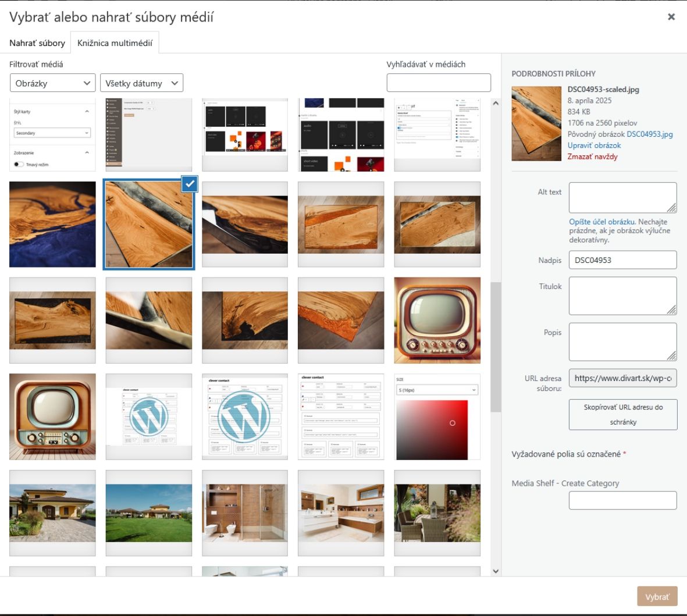Select the selected wood slab with grey resin thumbnail
Image resolution: width=687 pixels, height=616 pixels.
(x=149, y=225)
